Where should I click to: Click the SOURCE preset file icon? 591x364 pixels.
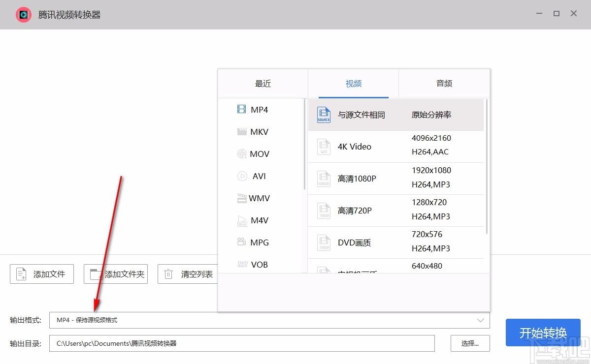[324, 115]
